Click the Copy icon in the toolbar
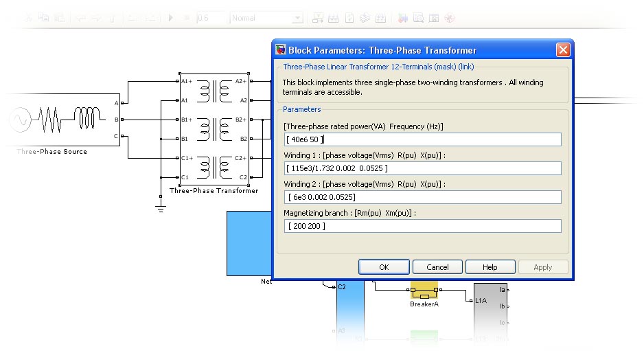The height and width of the screenshot is (351, 644). coord(45,18)
